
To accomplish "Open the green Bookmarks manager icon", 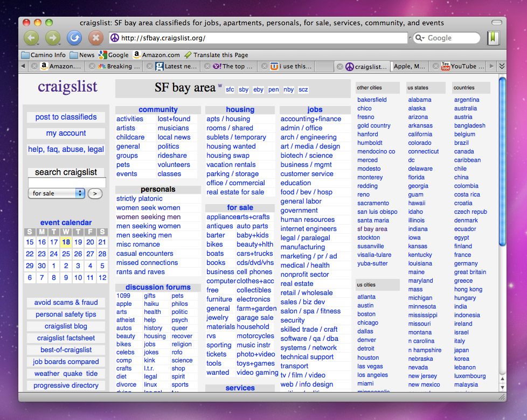I will point(493,38).
